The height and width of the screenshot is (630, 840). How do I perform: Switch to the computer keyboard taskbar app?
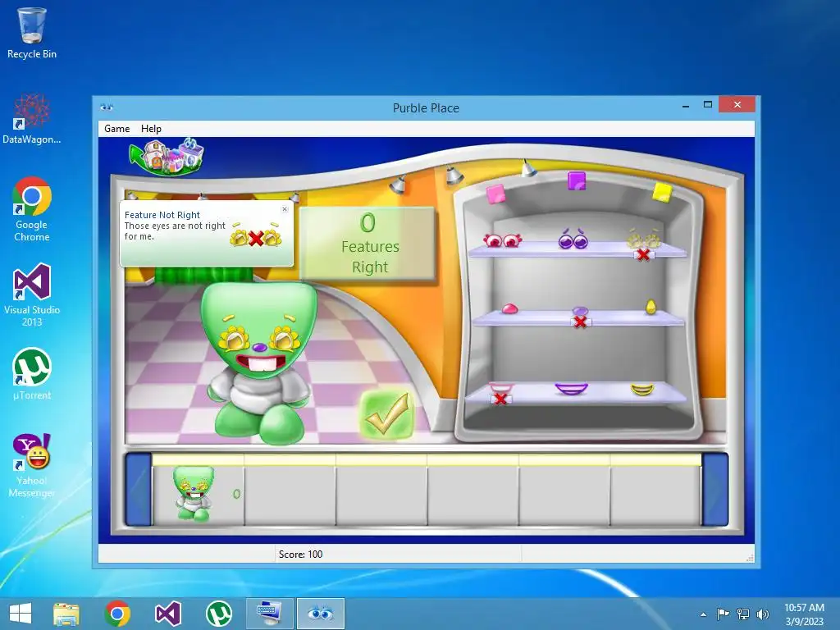pos(269,614)
